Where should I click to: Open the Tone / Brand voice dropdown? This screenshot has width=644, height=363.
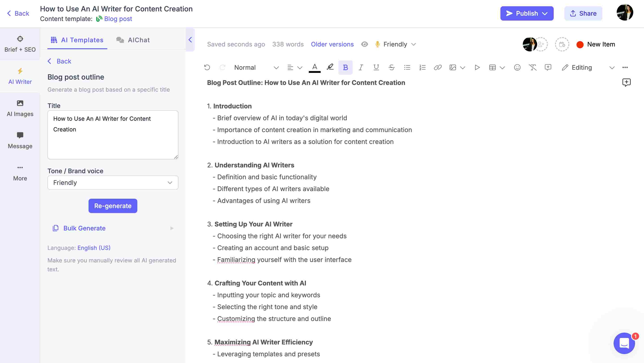[113, 183]
